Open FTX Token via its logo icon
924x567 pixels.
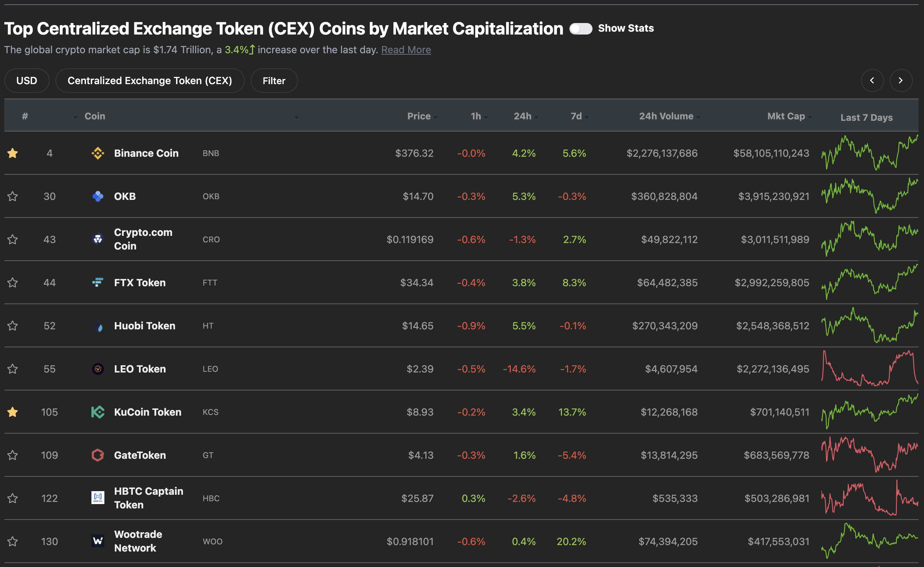coord(98,282)
